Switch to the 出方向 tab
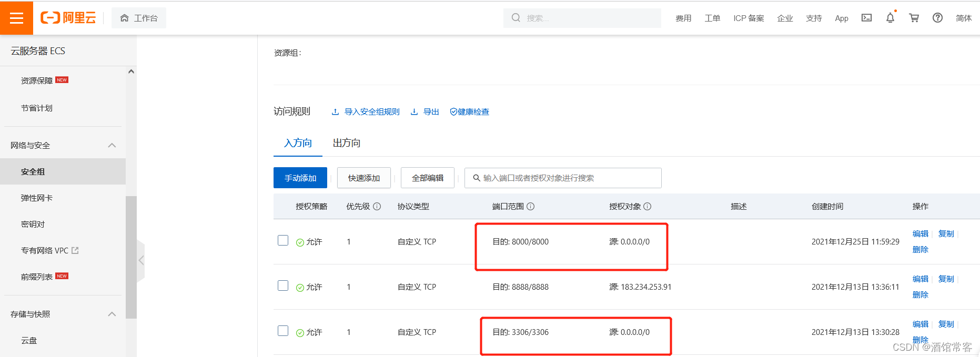 pos(347,143)
